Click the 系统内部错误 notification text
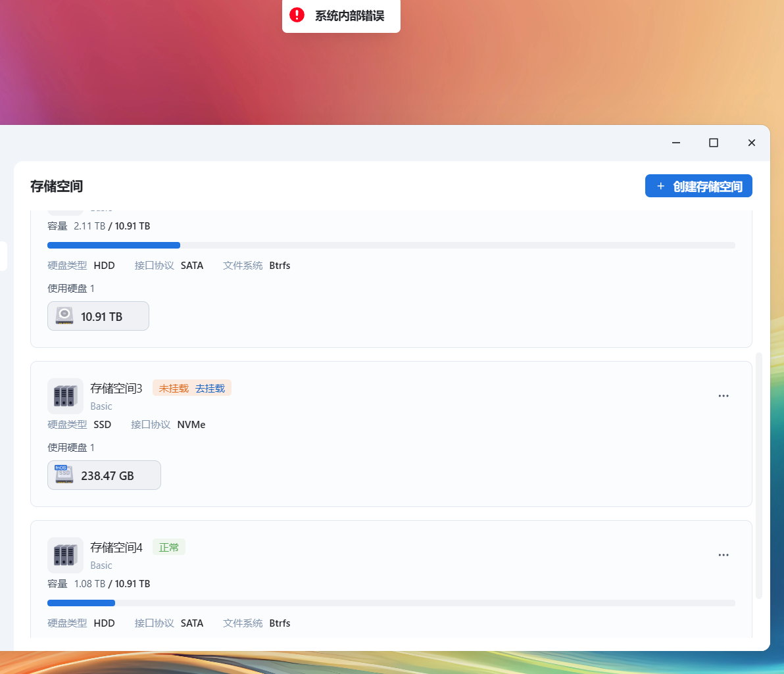This screenshot has width=784, height=674. pyautogui.click(x=349, y=16)
